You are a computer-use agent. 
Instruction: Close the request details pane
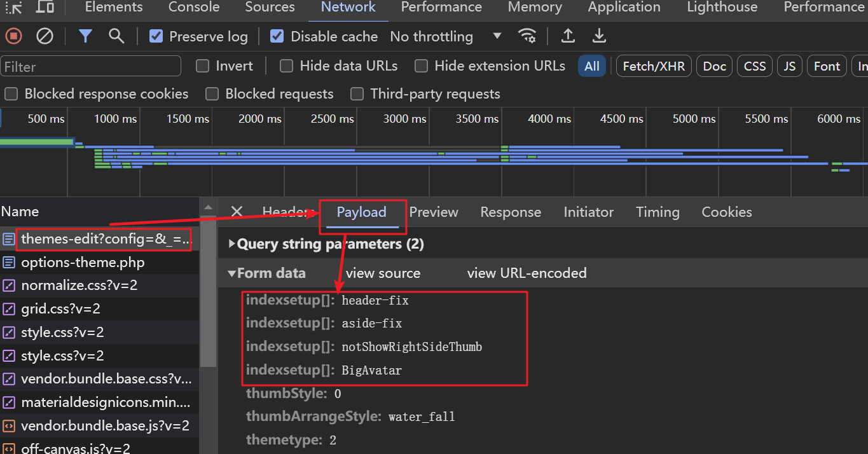point(237,212)
